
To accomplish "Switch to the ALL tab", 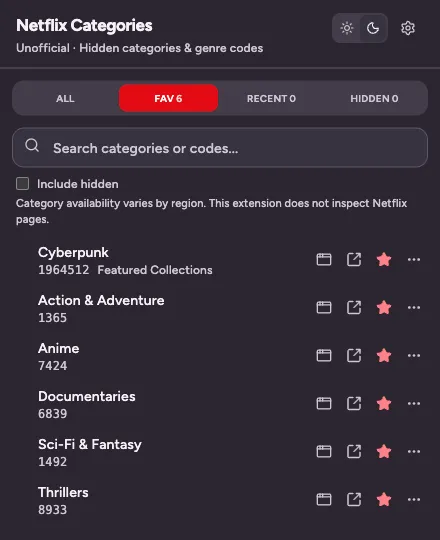I will click(x=65, y=98).
